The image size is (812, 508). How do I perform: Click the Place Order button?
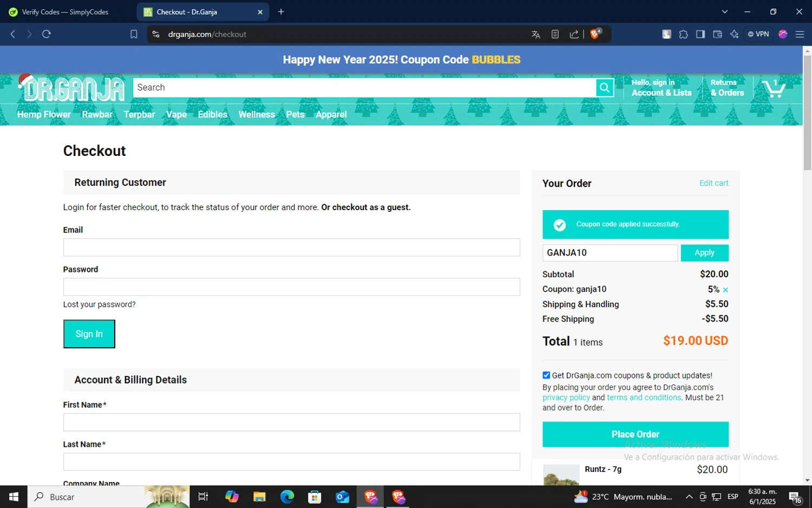[636, 434]
